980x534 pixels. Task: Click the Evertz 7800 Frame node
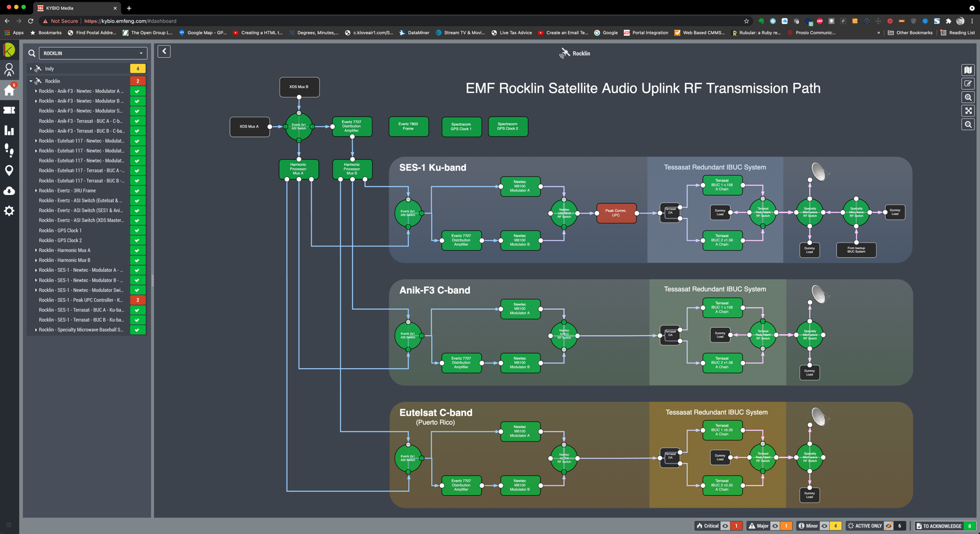409,127
